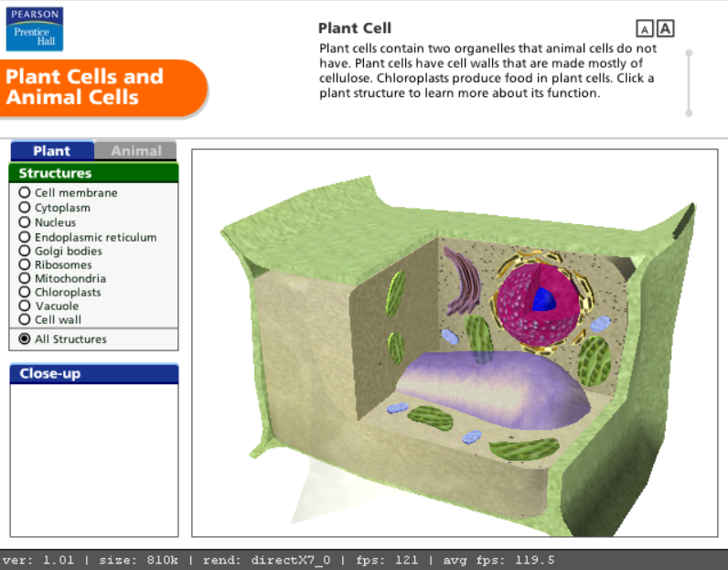Select the Ribosomes radio button
This screenshot has width=728, height=570.
tap(25, 264)
